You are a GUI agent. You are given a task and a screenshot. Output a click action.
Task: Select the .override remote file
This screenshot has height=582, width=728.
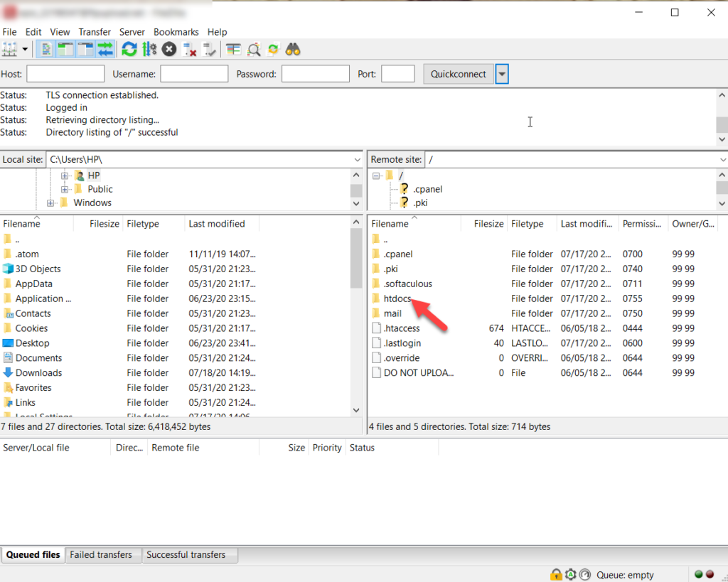pyautogui.click(x=402, y=358)
